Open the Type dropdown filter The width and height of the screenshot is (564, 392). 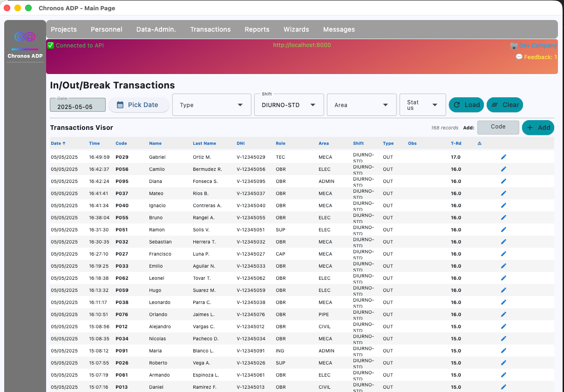212,105
